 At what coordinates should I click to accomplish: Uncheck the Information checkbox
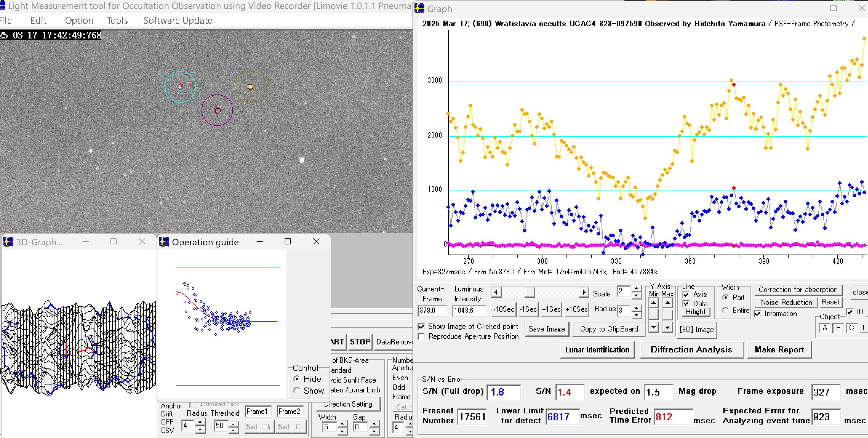coord(758,314)
